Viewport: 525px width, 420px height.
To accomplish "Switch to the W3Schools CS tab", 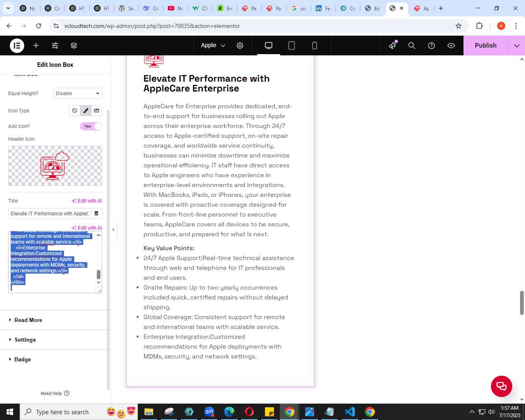I will pyautogui.click(x=200, y=8).
